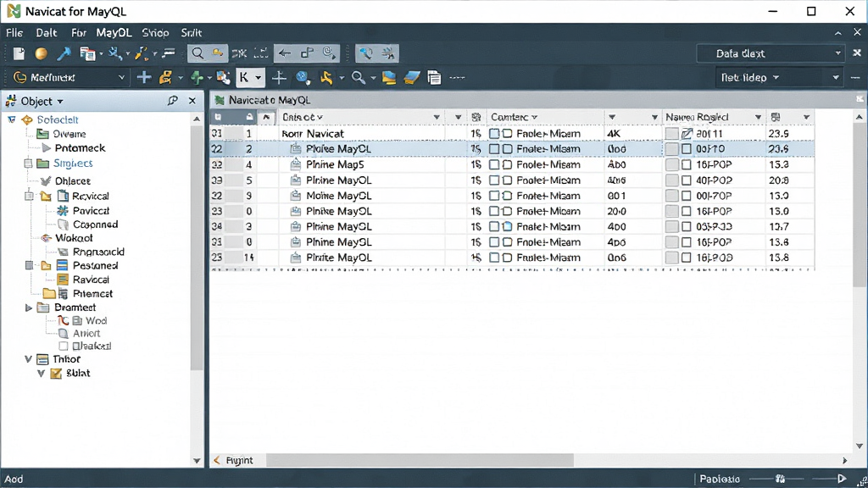Click the blue wrench icon in top toolbar

tap(365, 53)
